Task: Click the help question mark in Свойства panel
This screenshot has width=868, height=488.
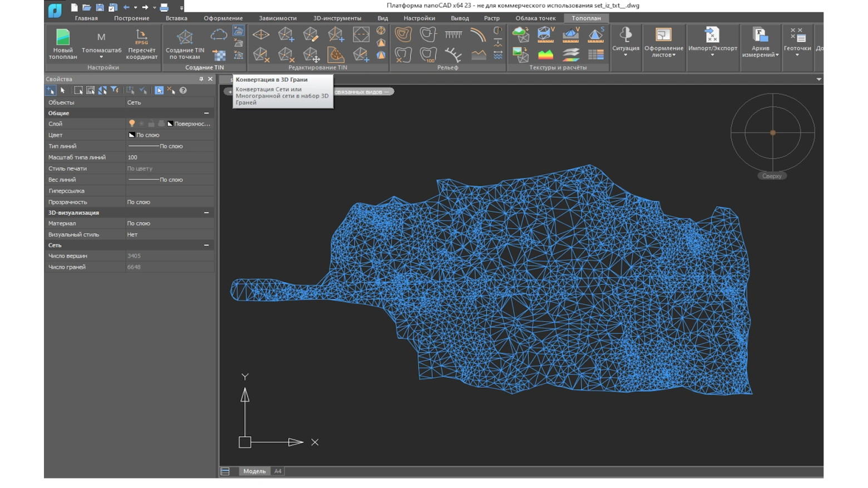Action: pyautogui.click(x=183, y=90)
